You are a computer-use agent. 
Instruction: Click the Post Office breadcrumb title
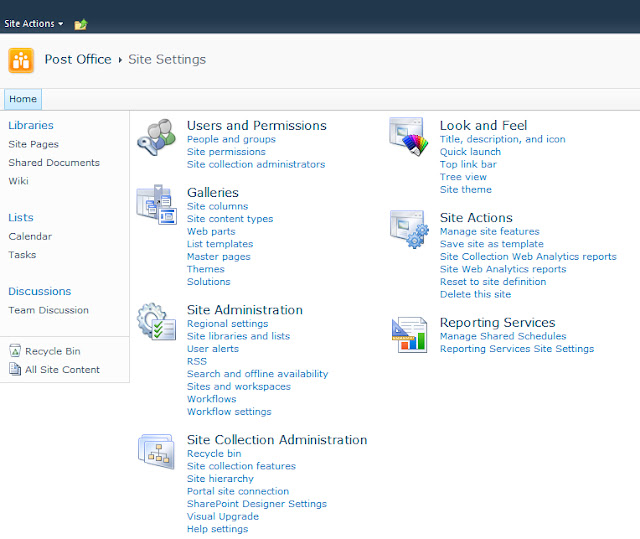79,59
